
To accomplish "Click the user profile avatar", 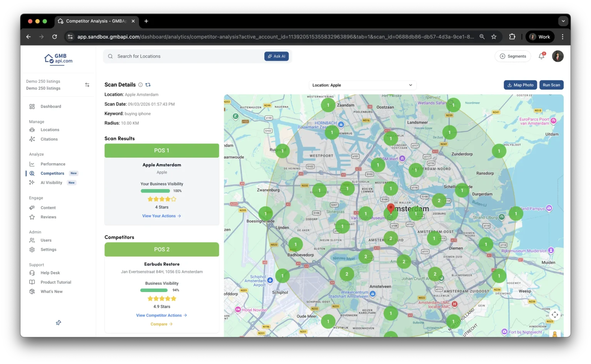I will [x=558, y=56].
